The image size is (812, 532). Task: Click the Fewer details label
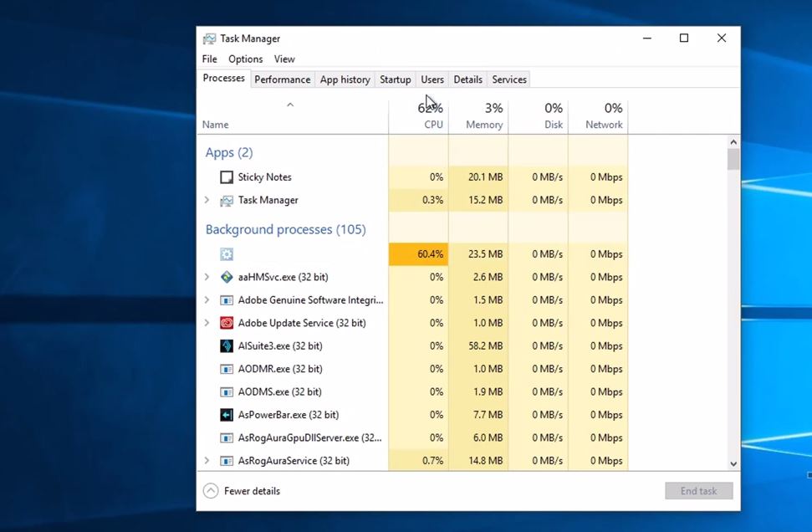pyautogui.click(x=252, y=490)
